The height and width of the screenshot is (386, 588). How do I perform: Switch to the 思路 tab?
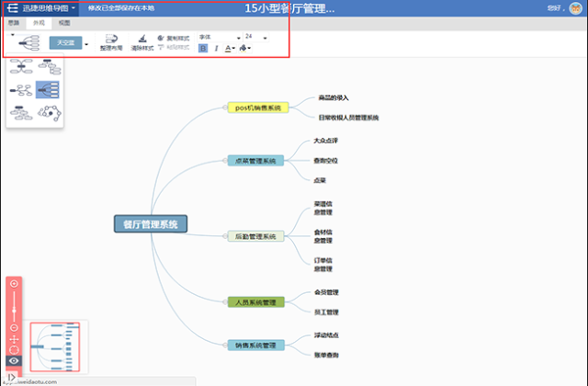(x=14, y=23)
